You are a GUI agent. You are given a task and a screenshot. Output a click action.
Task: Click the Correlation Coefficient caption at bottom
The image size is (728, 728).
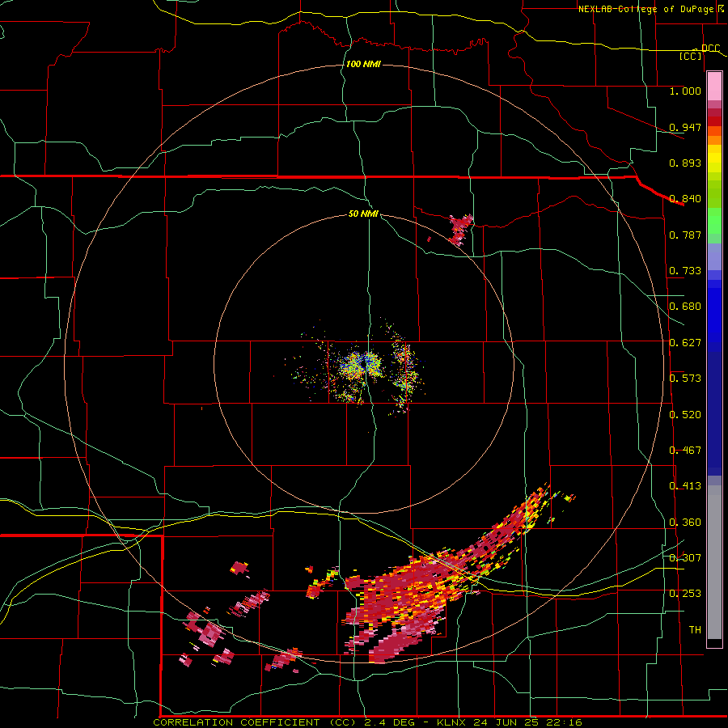pos(367,722)
